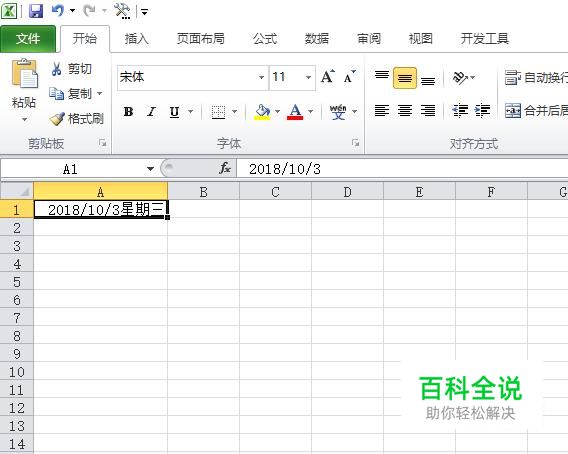
Task: Open the font size dropdown arrow
Action: 309,77
